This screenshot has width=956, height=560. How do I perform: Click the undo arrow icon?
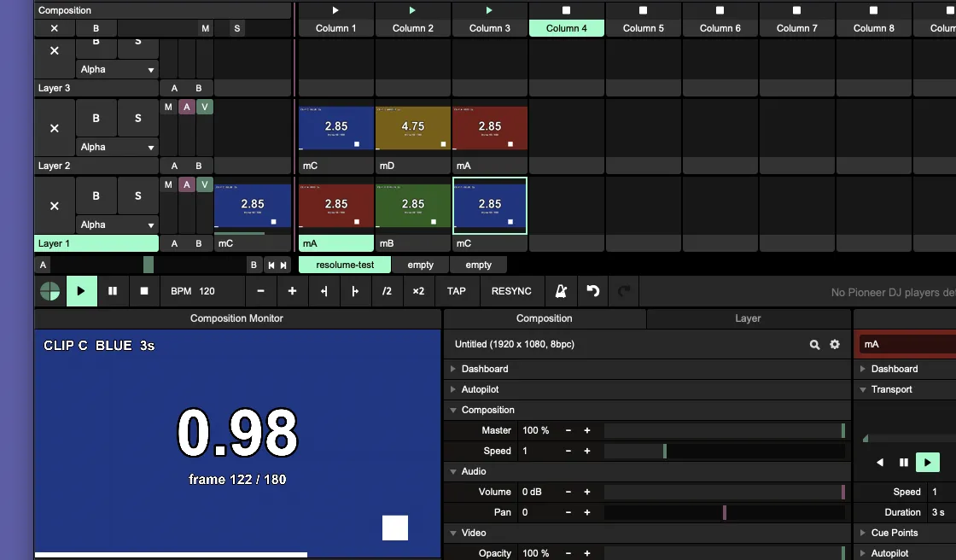coord(592,291)
